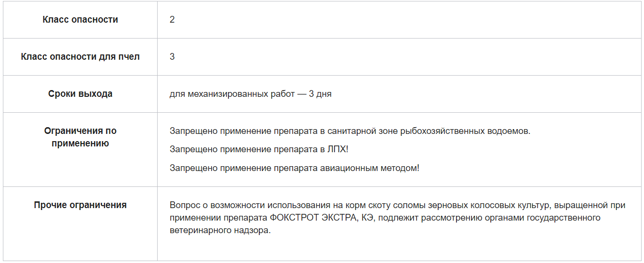Screen dimensions: 644x263
Task: Click the words "подлежит рассмотрению органами государственного"
Action: point(487,218)
